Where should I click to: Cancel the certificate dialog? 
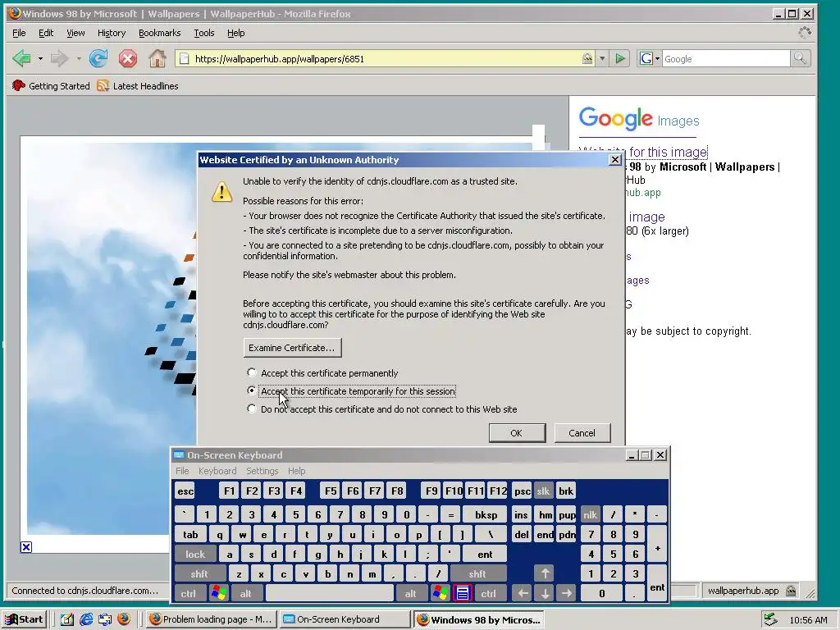(582, 433)
